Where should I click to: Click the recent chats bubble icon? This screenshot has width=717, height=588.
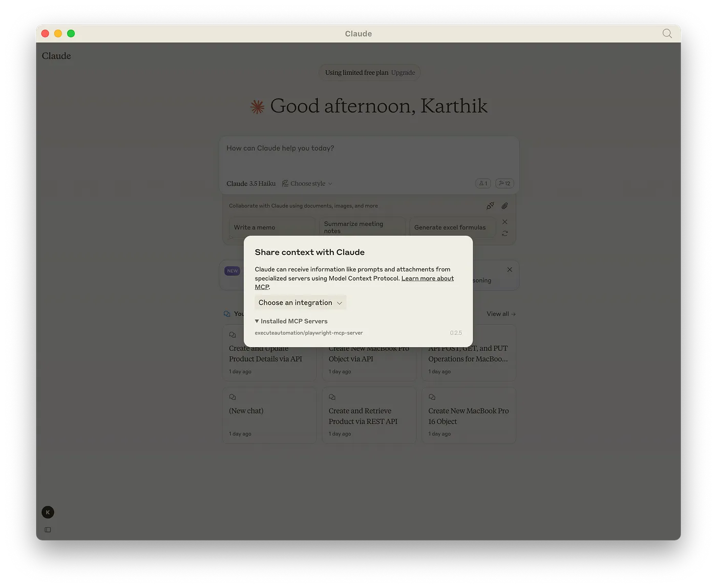tap(227, 314)
